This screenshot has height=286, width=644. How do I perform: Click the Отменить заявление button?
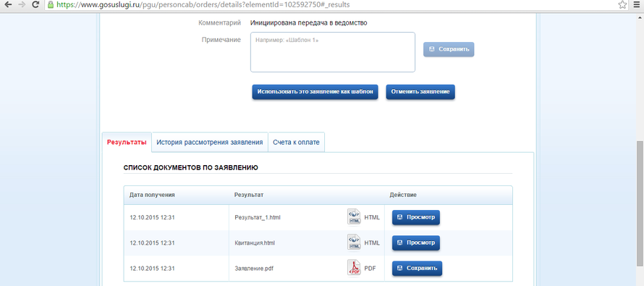click(x=420, y=92)
